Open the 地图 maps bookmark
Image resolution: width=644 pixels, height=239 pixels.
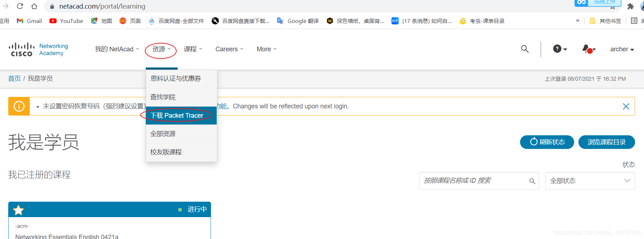click(x=101, y=21)
